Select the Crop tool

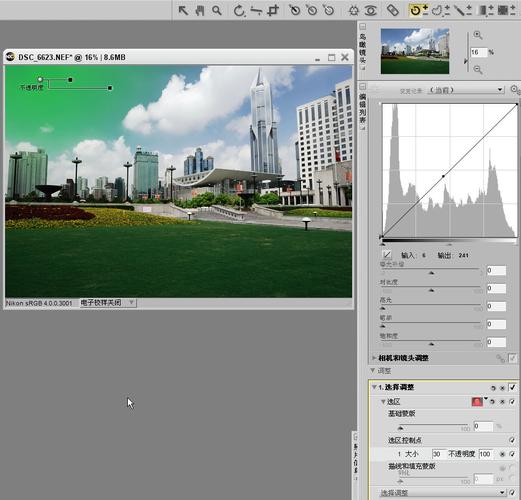point(273,11)
